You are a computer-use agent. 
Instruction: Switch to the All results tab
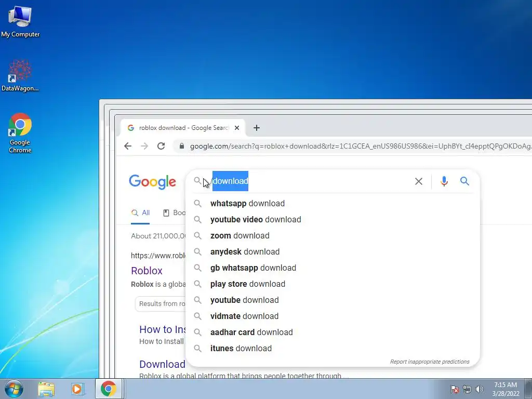(x=140, y=212)
